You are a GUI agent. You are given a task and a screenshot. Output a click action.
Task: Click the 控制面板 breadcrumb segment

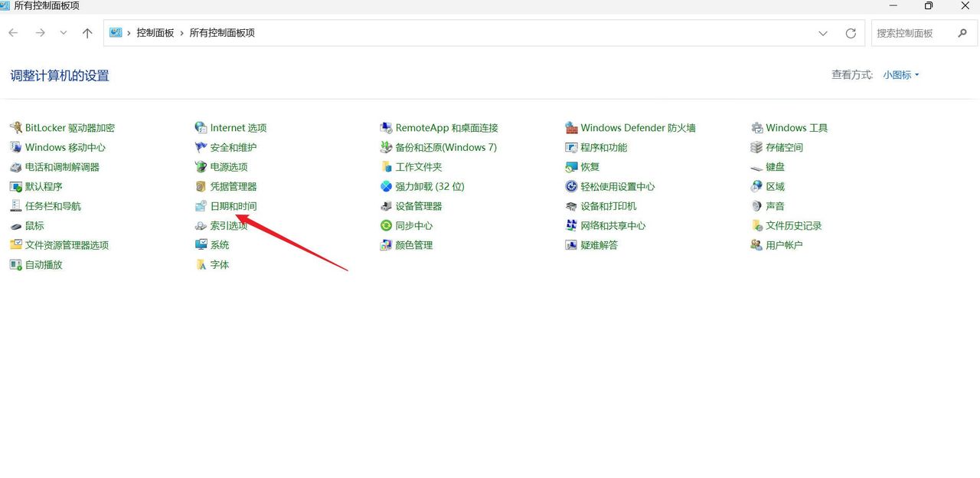(x=155, y=33)
